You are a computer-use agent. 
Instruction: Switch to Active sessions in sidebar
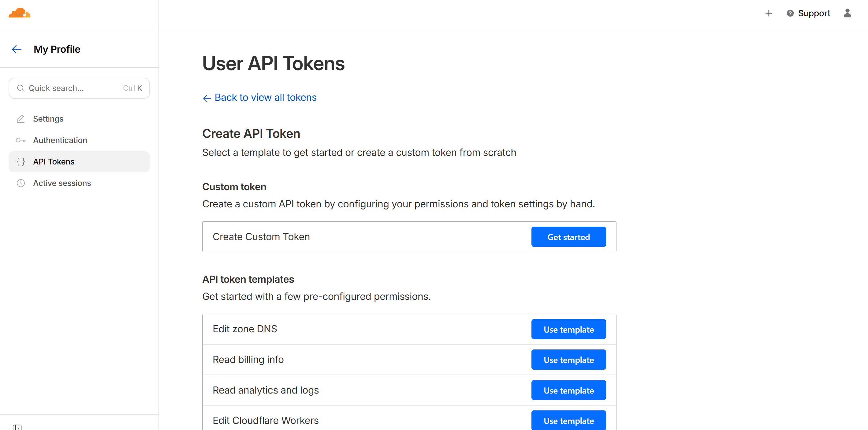62,183
